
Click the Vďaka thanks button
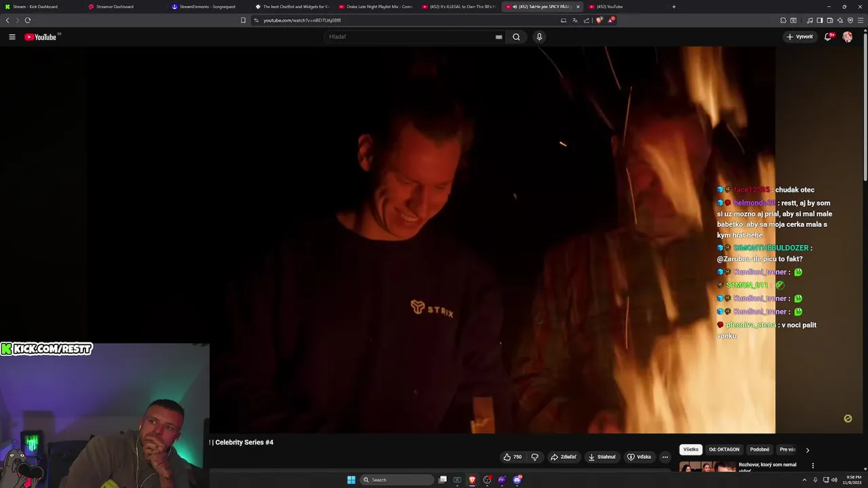tap(639, 457)
